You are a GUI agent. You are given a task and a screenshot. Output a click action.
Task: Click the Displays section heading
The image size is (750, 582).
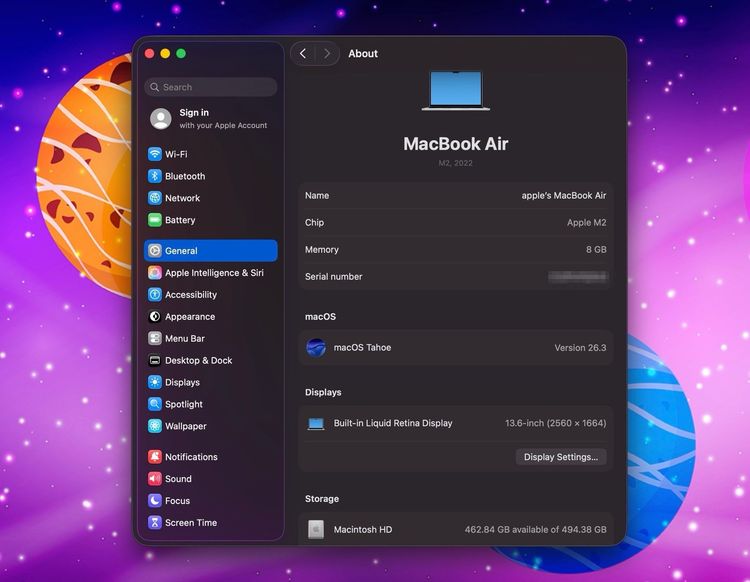coord(323,392)
